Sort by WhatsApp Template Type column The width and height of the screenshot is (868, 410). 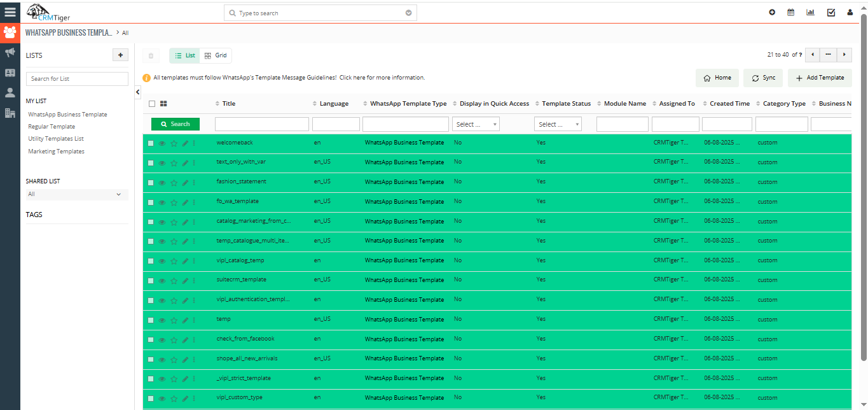408,104
